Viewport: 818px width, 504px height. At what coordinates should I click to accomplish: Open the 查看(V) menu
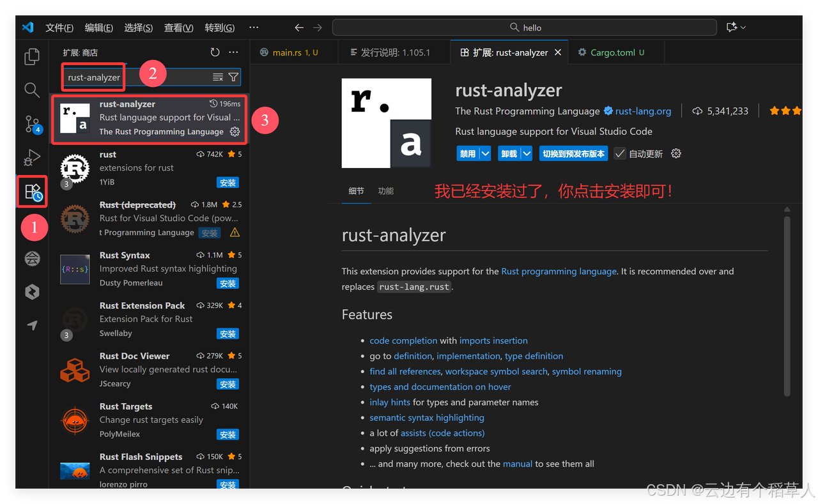click(178, 27)
